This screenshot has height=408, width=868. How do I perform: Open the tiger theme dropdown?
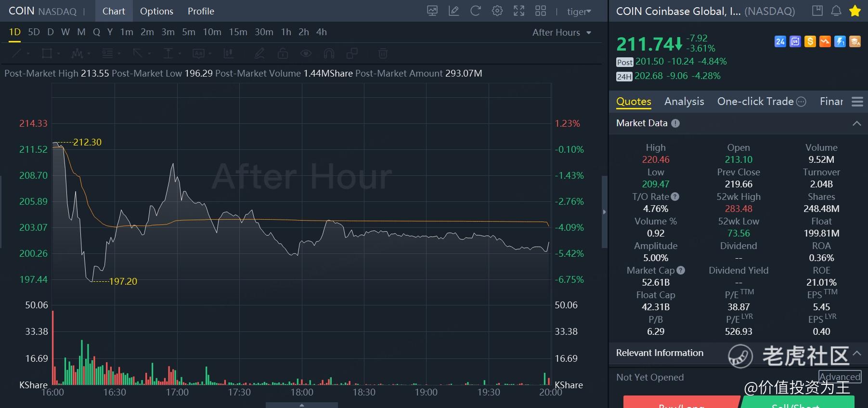579,12
